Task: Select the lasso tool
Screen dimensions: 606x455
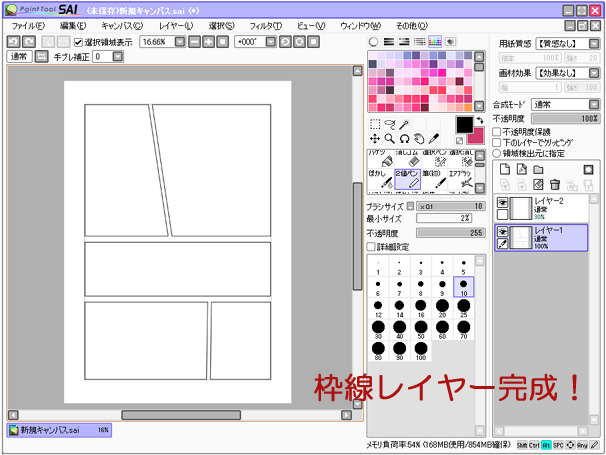Action: (x=390, y=124)
